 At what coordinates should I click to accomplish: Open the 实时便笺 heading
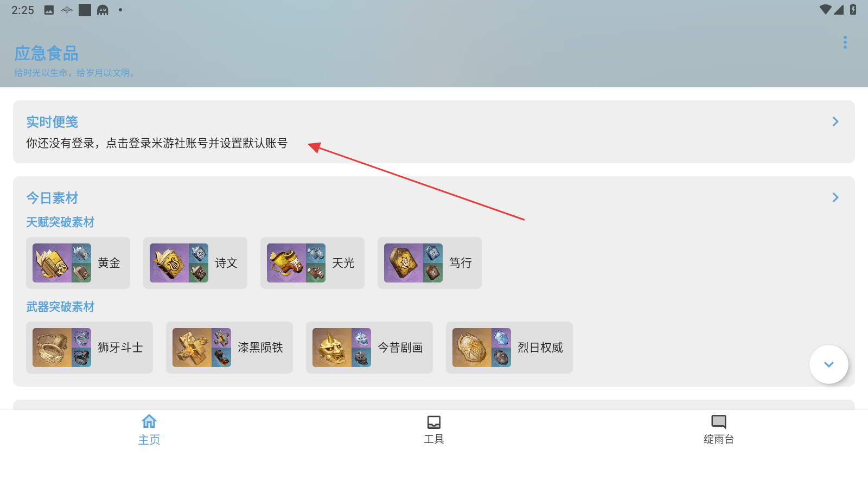click(52, 122)
